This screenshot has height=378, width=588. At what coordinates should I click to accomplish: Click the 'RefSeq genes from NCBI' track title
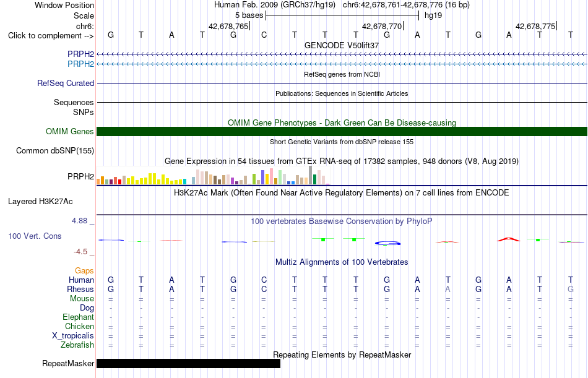342,74
